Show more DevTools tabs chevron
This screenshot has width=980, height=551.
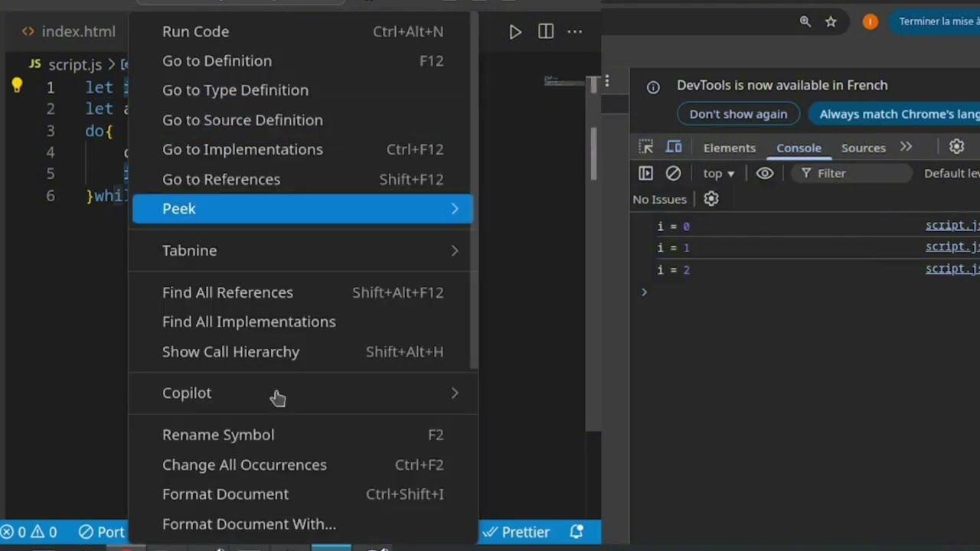(906, 147)
